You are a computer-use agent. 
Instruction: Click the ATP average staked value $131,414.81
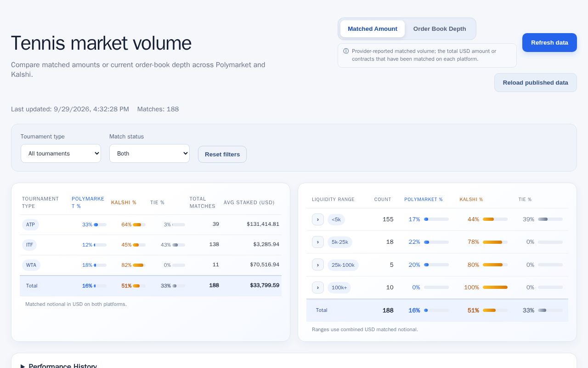point(263,224)
